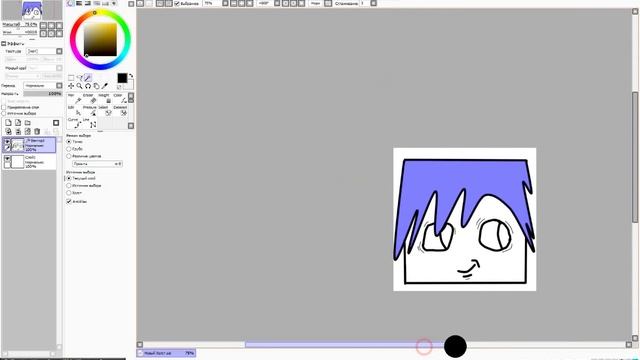640x360 pixels.
Task: Select the Eyedropper color picker tool
Action: pyautogui.click(x=105, y=86)
